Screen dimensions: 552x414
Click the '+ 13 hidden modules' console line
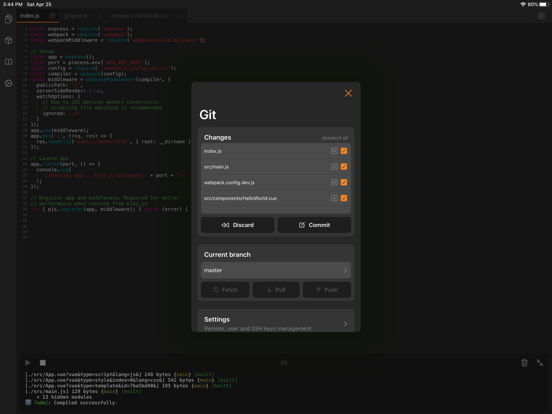(64, 397)
